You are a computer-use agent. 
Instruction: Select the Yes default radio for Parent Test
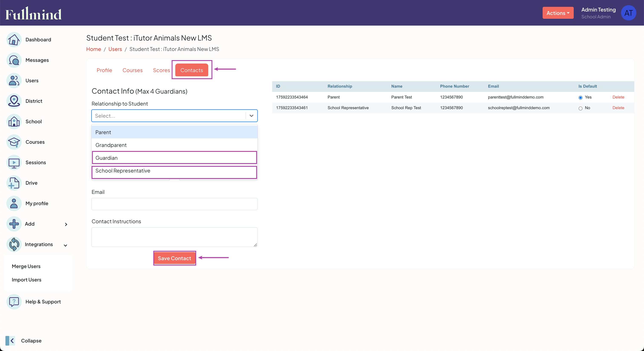pos(581,97)
